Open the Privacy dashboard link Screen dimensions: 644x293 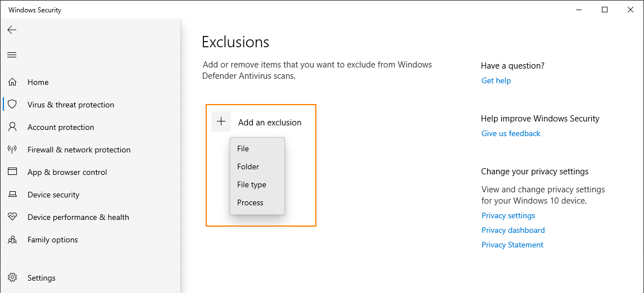coord(513,230)
